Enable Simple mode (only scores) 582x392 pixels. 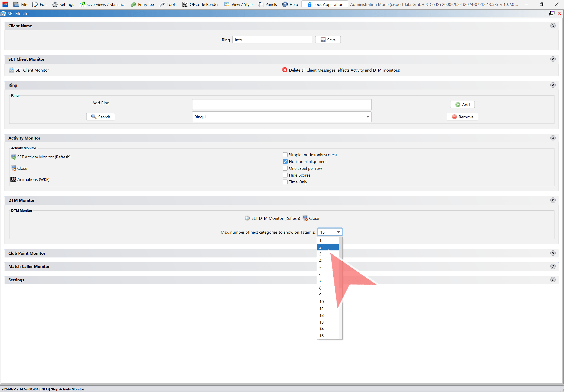(285, 155)
